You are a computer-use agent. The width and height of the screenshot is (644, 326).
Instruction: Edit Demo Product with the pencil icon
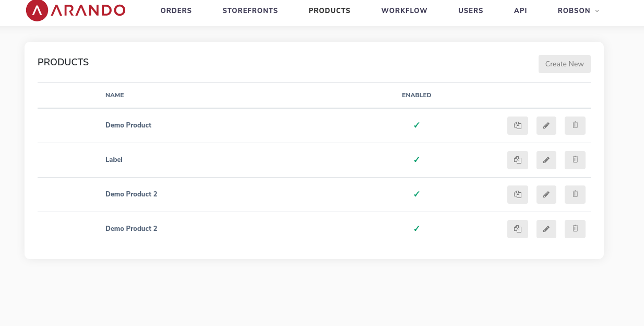(x=546, y=125)
